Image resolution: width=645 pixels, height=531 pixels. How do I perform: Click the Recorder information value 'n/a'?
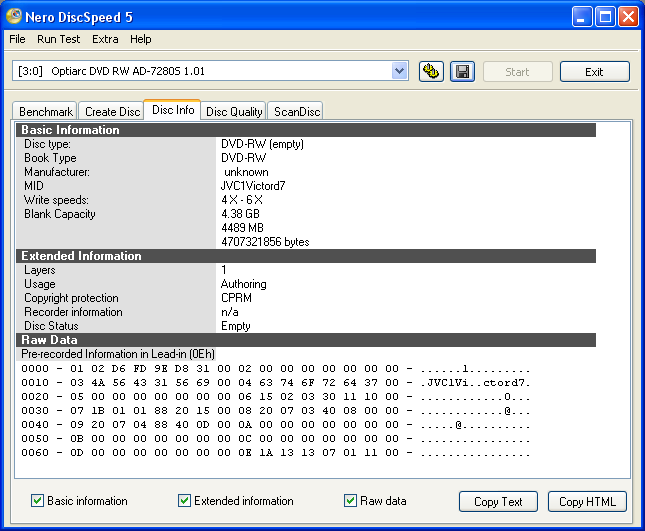point(230,312)
